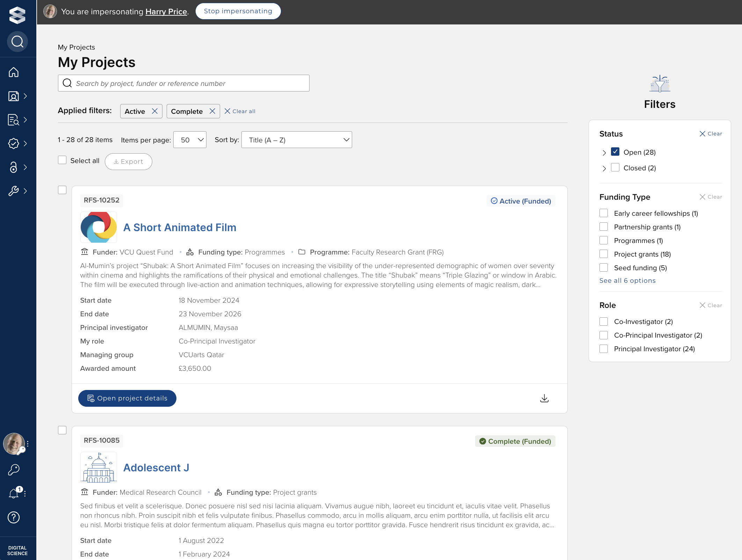Open the help question mark icon
This screenshot has width=742, height=560.
(x=14, y=517)
